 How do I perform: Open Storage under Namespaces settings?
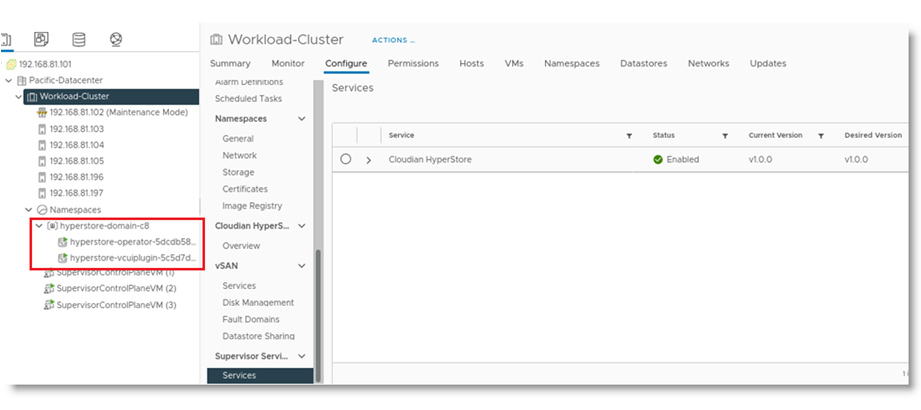(238, 173)
